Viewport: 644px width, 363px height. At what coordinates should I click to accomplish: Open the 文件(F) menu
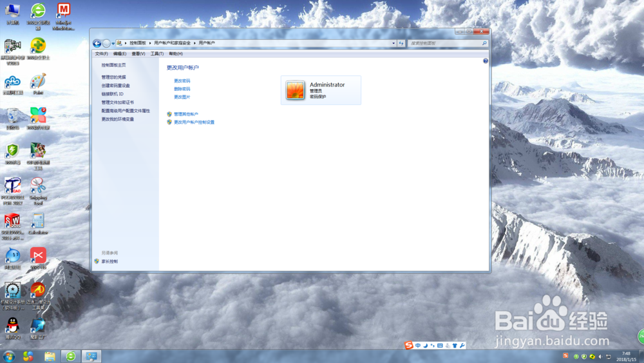(102, 54)
